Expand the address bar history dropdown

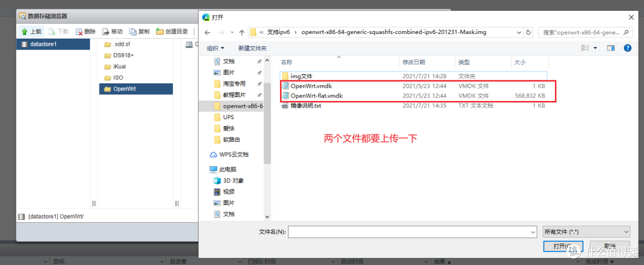[x=518, y=32]
